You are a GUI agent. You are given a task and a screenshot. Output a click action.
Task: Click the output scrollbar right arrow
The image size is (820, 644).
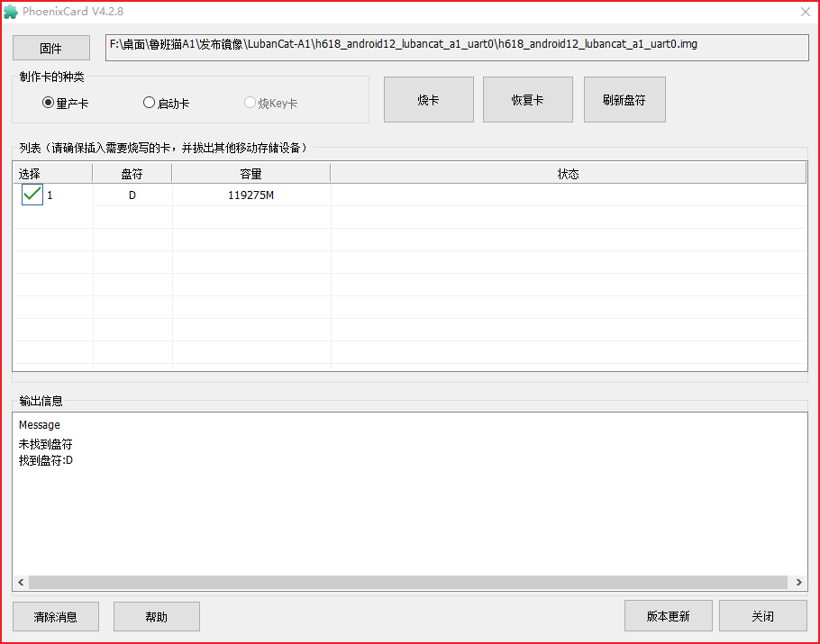pos(798,583)
